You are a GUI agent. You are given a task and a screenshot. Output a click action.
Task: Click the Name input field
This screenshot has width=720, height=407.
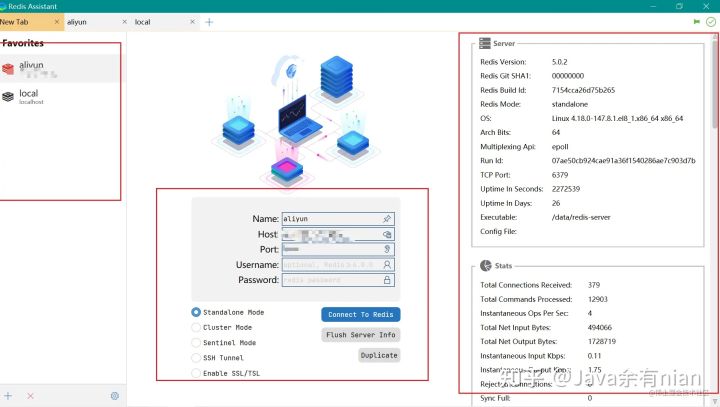(x=338, y=219)
